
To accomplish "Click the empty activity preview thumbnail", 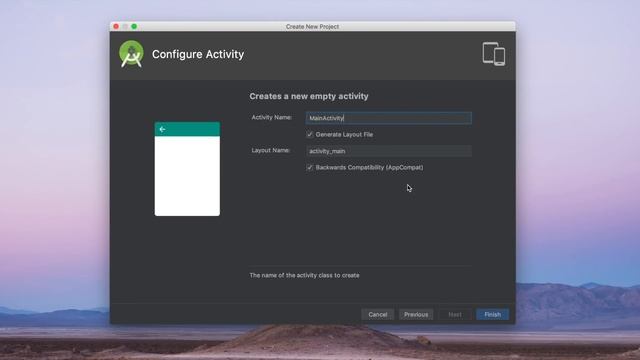I will coord(187,169).
